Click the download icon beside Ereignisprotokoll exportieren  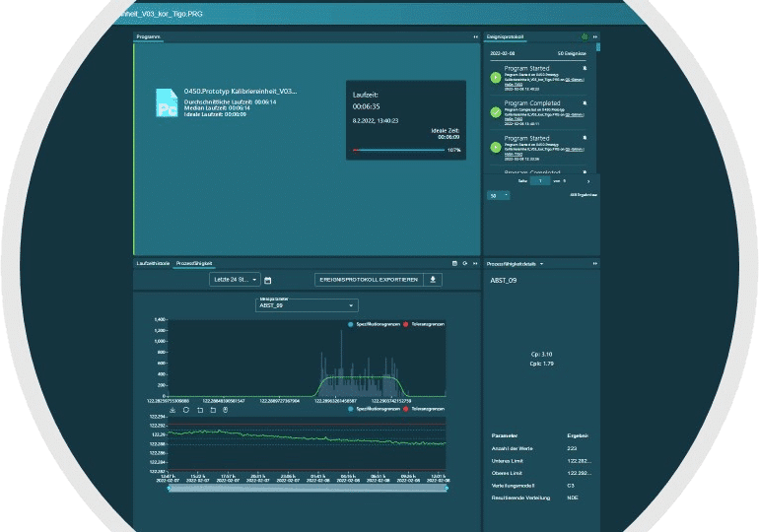point(433,280)
